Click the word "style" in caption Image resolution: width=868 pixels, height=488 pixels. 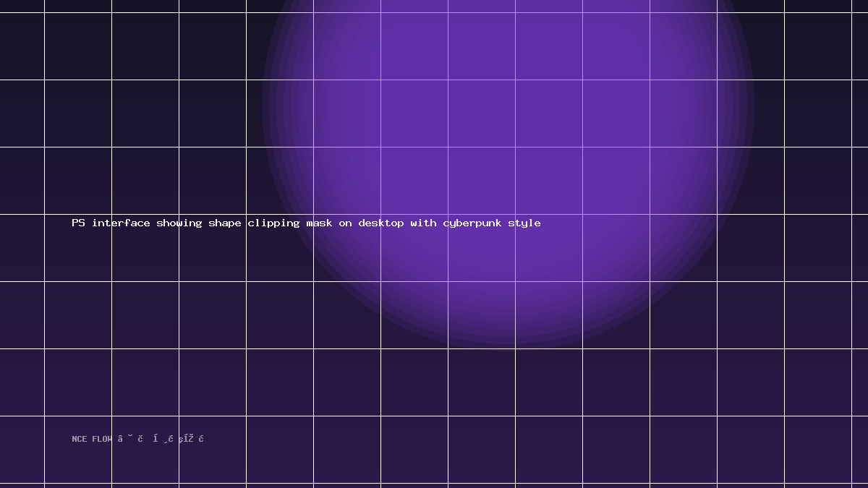524,223
